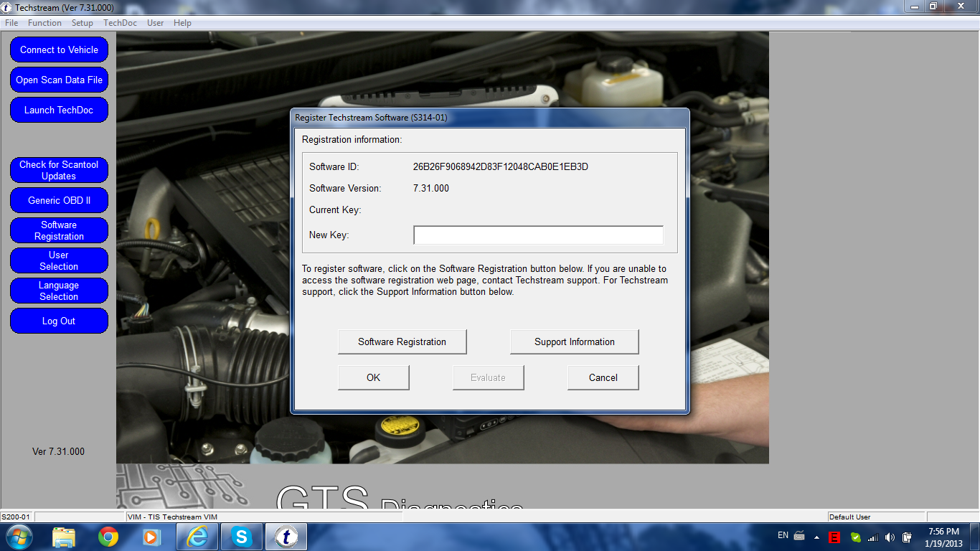The image size is (980, 551).
Task: Open the TechDoc menu
Action: point(120,23)
